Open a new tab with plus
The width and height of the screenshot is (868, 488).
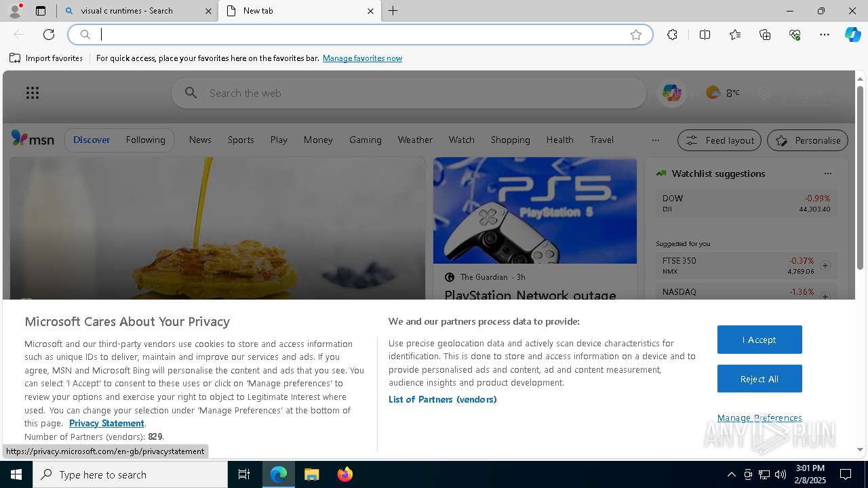(393, 11)
